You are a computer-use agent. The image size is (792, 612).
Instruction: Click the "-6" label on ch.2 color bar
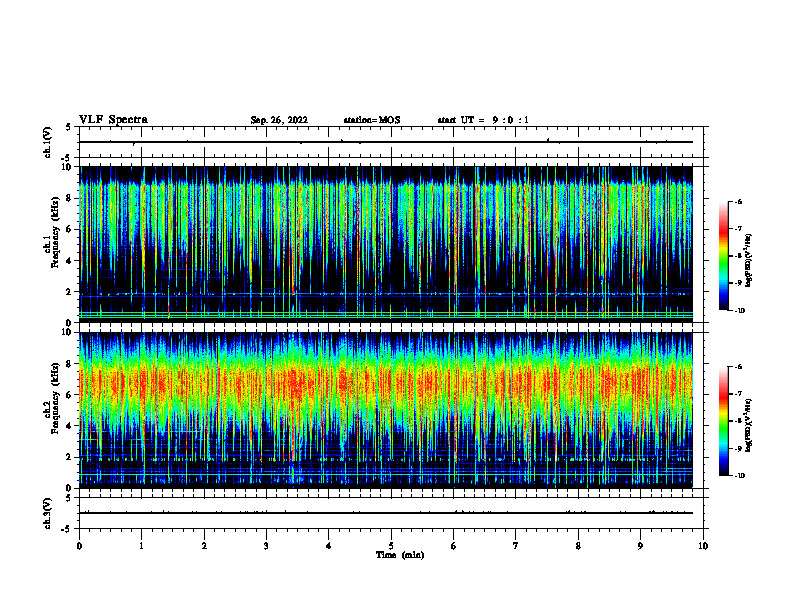(x=738, y=367)
